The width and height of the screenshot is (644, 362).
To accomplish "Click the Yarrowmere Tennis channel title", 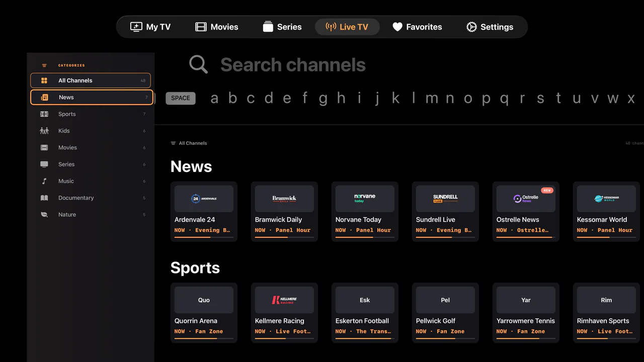I will point(526,321).
